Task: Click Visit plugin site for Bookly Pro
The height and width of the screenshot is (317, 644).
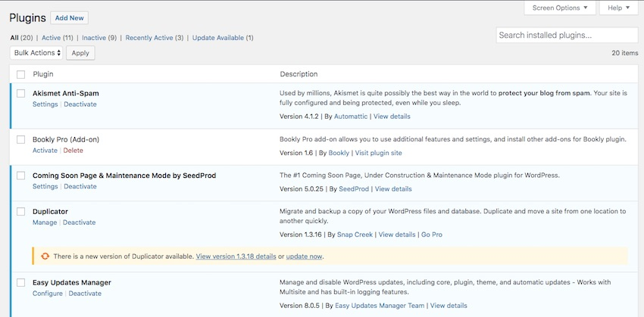Action: point(379,153)
